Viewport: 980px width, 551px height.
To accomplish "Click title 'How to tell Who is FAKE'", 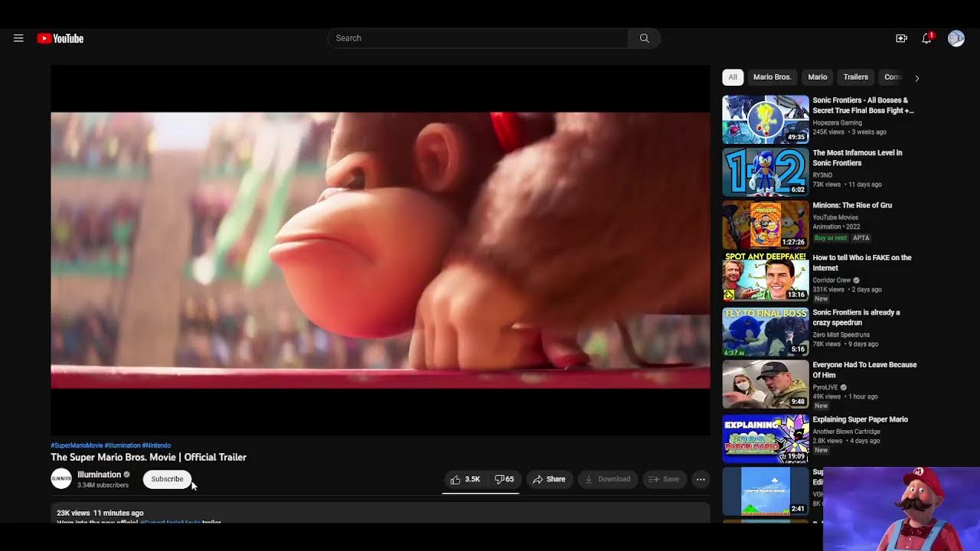I will click(862, 262).
